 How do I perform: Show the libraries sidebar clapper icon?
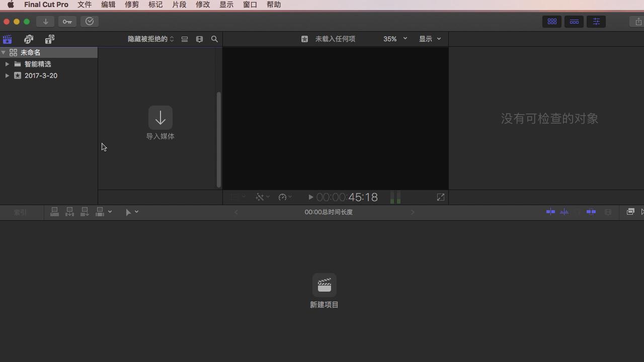(7, 39)
